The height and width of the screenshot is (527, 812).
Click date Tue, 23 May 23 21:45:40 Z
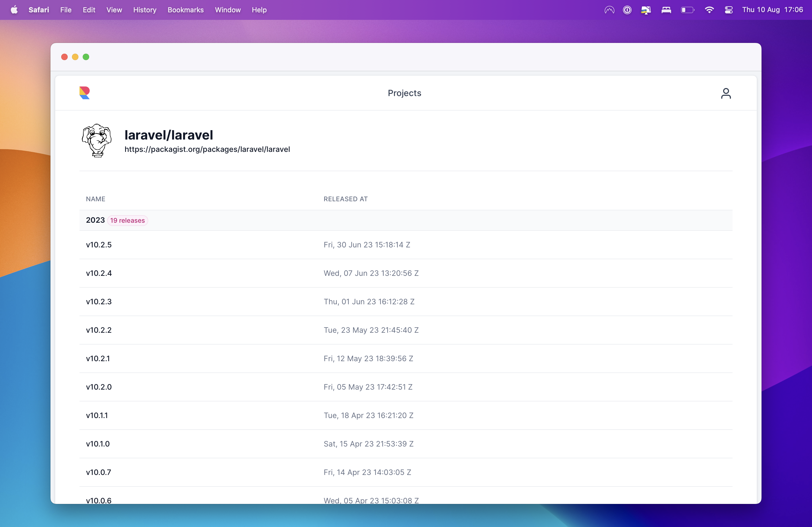pyautogui.click(x=371, y=330)
